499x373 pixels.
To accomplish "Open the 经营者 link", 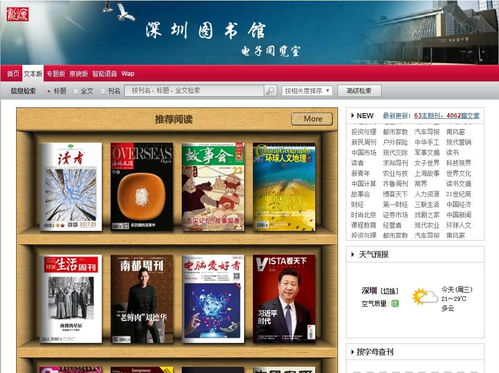I will tap(392, 225).
